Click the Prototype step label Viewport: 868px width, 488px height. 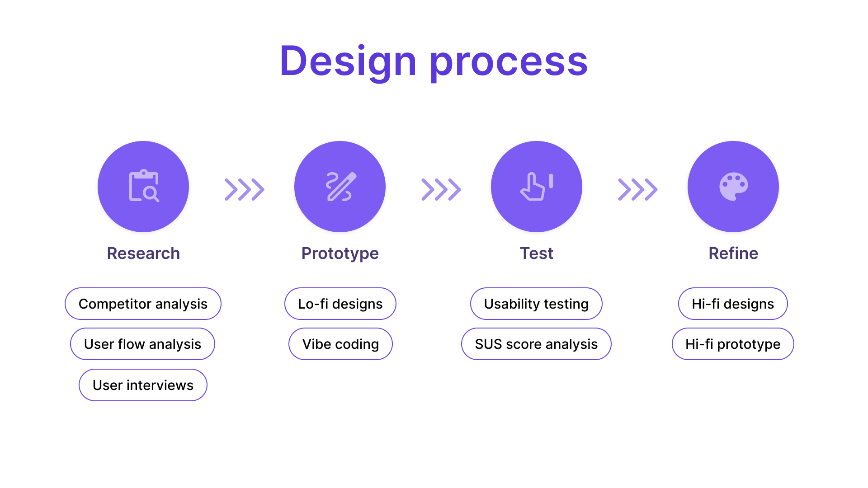[x=340, y=254]
